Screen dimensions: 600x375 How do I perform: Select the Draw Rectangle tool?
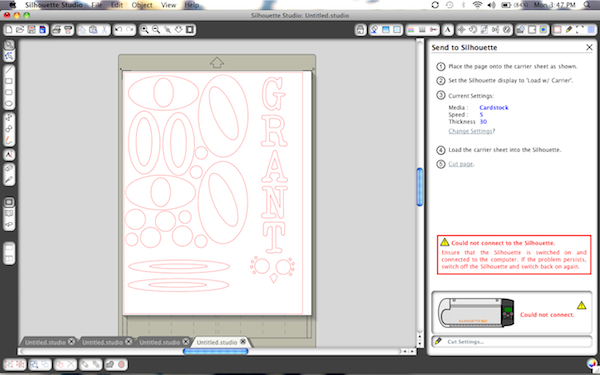(x=9, y=81)
